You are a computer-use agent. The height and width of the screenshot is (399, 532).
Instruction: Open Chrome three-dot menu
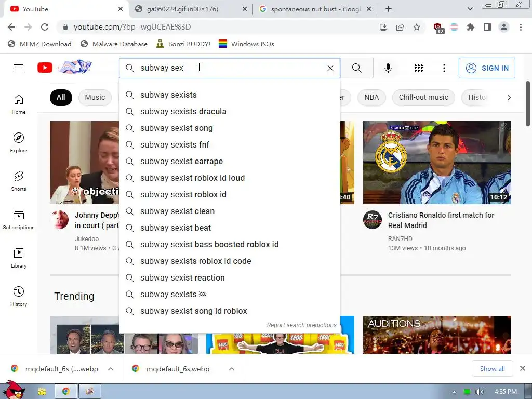[521, 27]
